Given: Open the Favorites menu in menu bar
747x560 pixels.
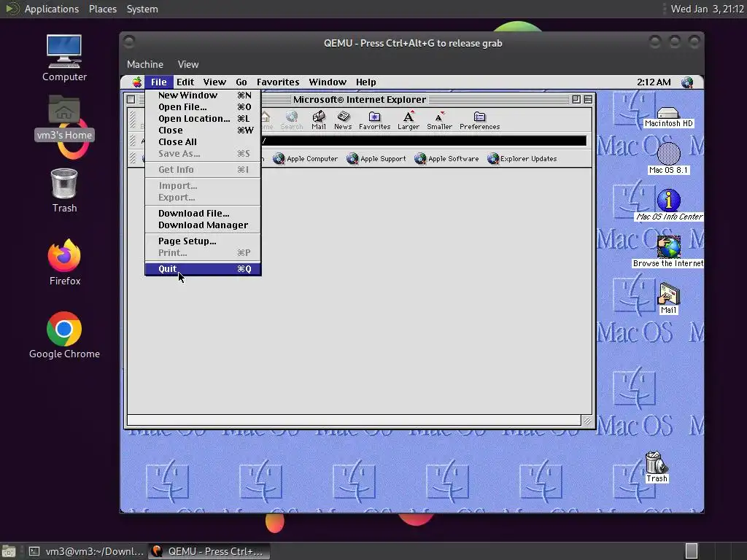Looking at the screenshot, I should coord(278,82).
